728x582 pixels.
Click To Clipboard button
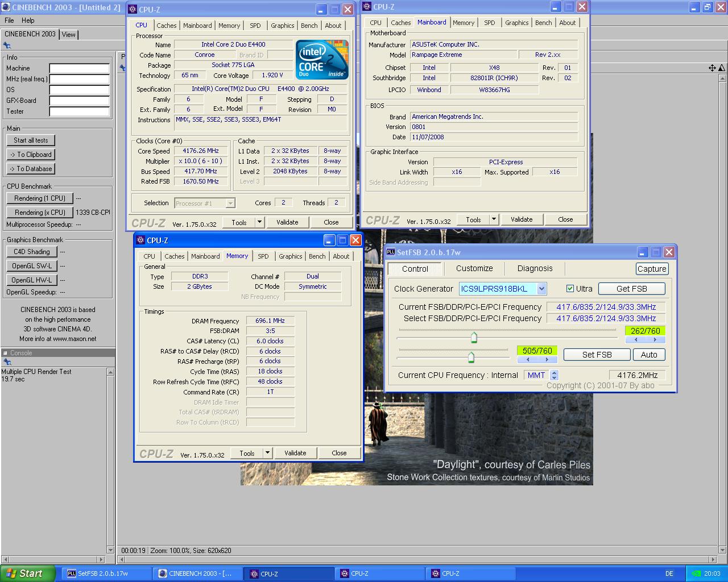coord(31,155)
